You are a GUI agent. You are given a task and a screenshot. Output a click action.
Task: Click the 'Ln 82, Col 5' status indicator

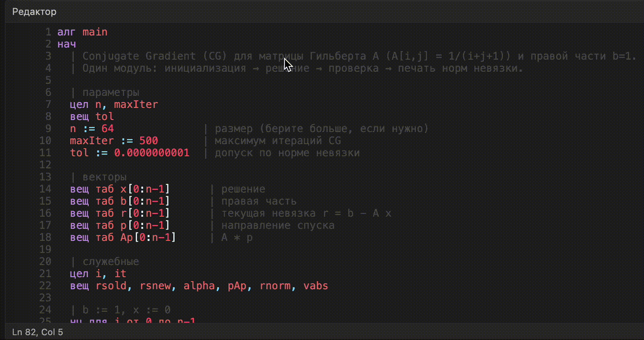point(37,332)
